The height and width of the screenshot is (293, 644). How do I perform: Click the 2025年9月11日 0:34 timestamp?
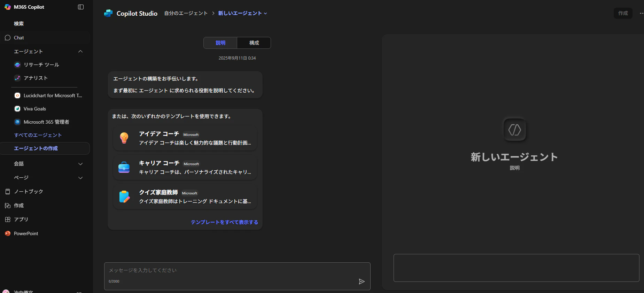coord(237,58)
